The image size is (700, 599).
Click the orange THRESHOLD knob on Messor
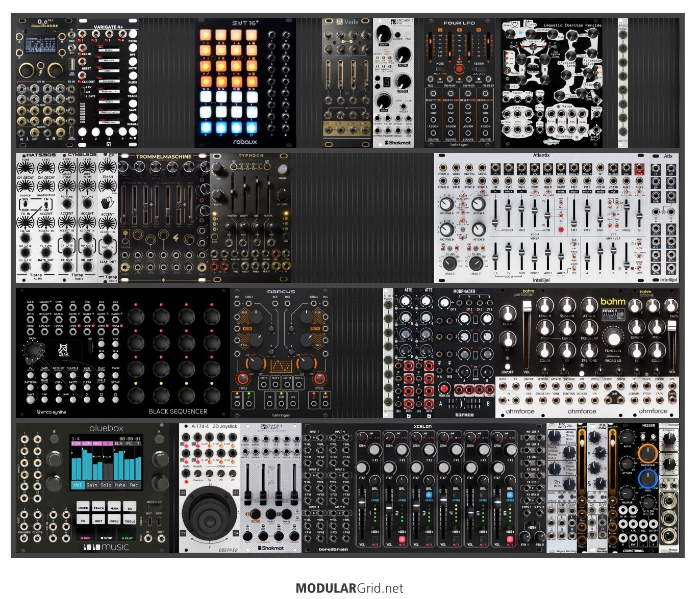647,454
